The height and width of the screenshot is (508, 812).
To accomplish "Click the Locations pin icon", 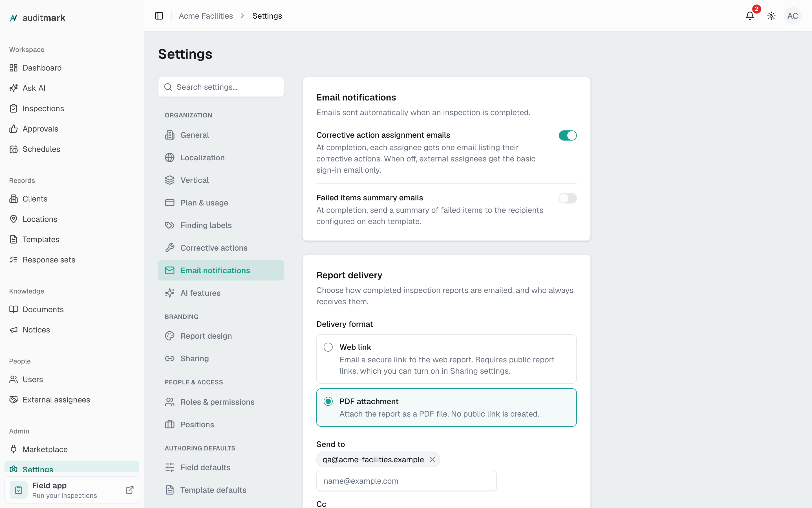I will pyautogui.click(x=14, y=219).
